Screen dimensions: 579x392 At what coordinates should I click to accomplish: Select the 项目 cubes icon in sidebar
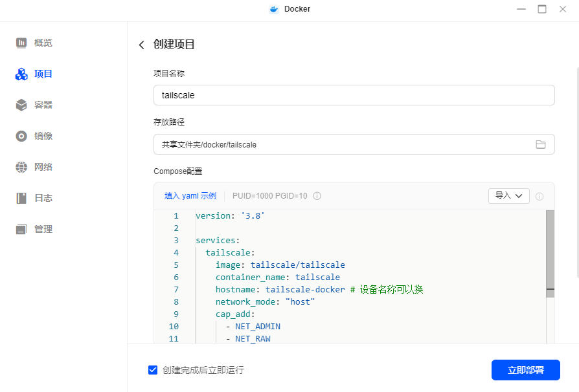[x=21, y=74]
